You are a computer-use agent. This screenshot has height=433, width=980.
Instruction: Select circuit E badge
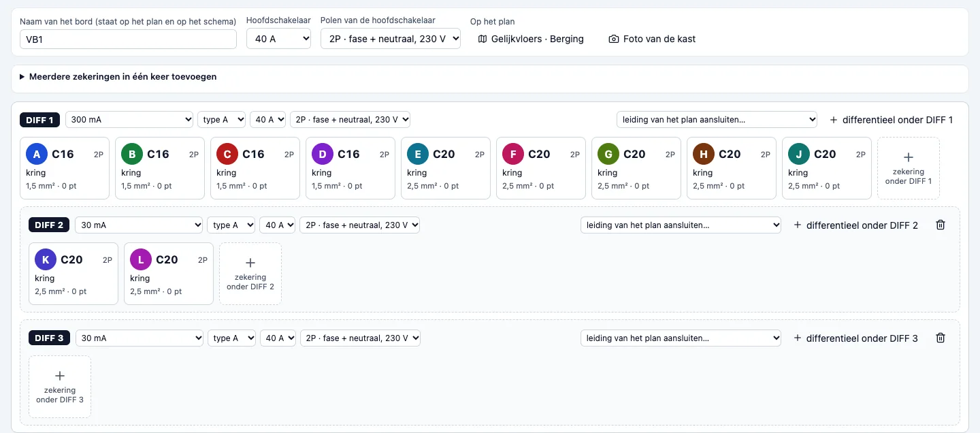pos(418,154)
